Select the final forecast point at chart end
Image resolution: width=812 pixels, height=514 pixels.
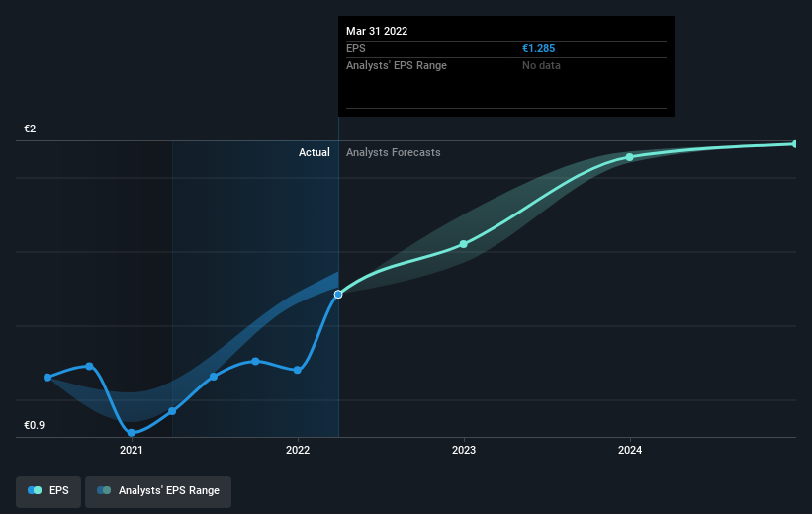[x=795, y=144]
